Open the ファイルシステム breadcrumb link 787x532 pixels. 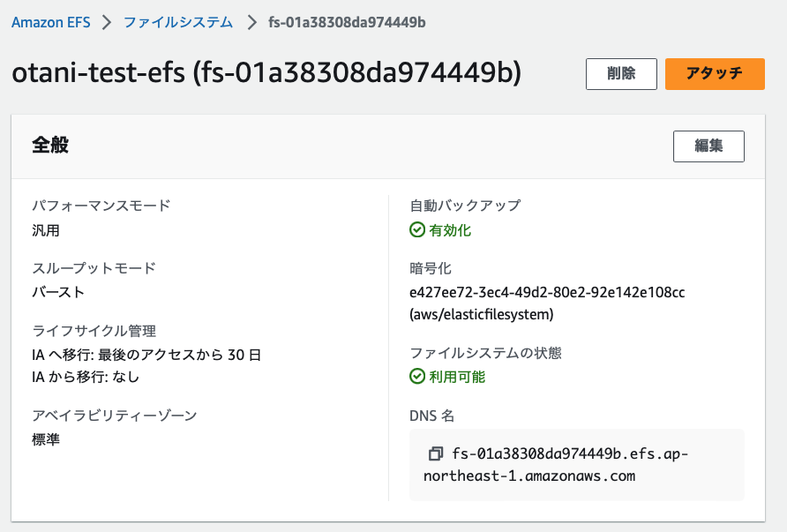[178, 22]
